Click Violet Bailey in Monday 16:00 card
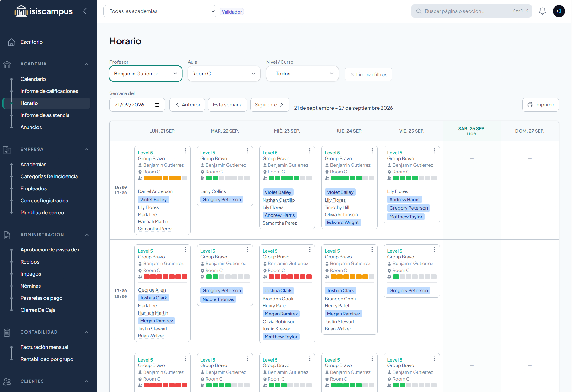The image size is (572, 392). click(x=153, y=199)
